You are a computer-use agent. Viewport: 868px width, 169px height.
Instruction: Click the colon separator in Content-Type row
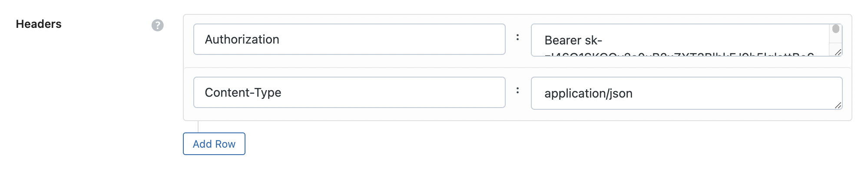click(x=517, y=91)
